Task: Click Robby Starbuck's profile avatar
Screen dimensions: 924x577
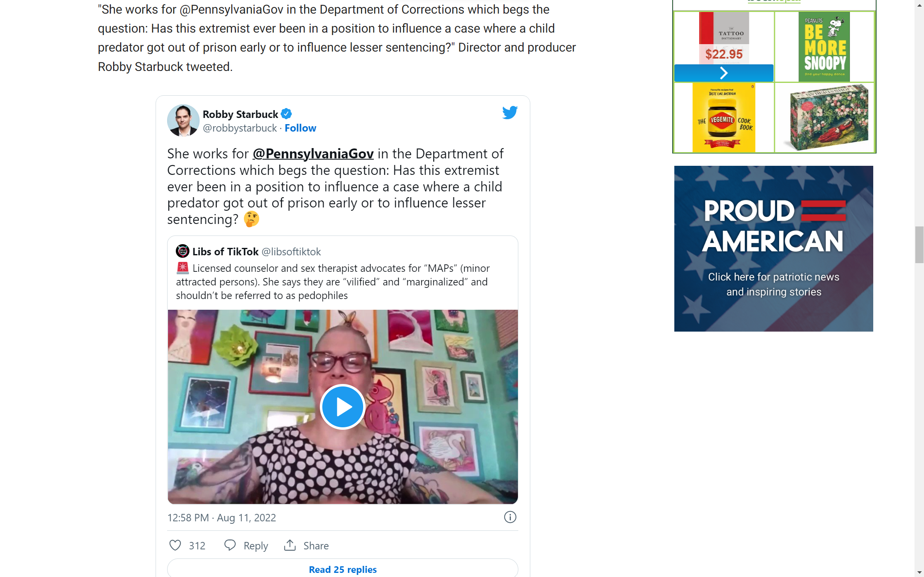Action: click(x=183, y=120)
